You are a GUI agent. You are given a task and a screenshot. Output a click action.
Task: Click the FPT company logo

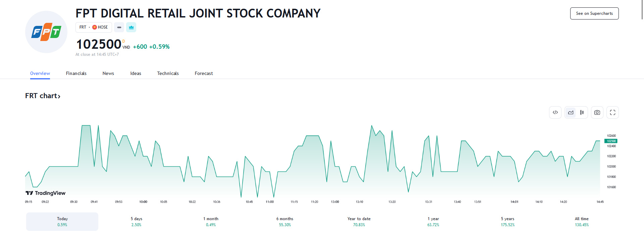click(46, 32)
